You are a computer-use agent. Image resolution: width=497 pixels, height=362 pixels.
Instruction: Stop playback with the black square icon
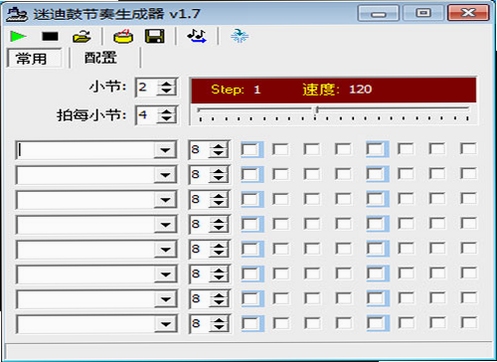point(50,36)
